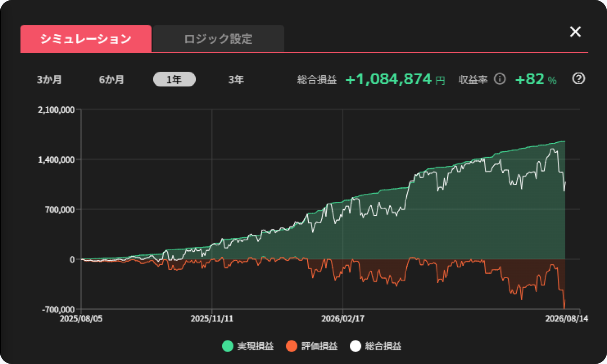Click the 700,000 y-axis label
This screenshot has width=607, height=364.
[60, 210]
